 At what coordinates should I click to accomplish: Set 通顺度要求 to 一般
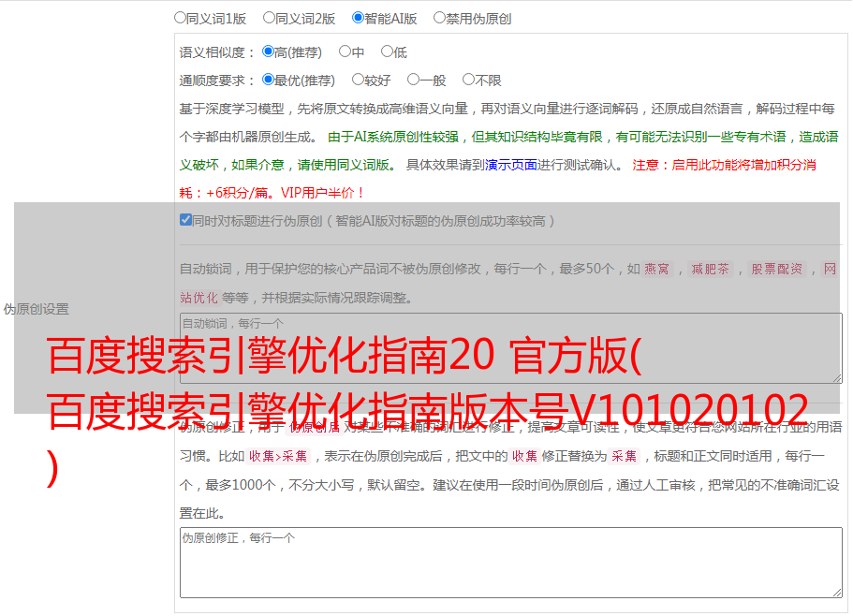(x=413, y=80)
